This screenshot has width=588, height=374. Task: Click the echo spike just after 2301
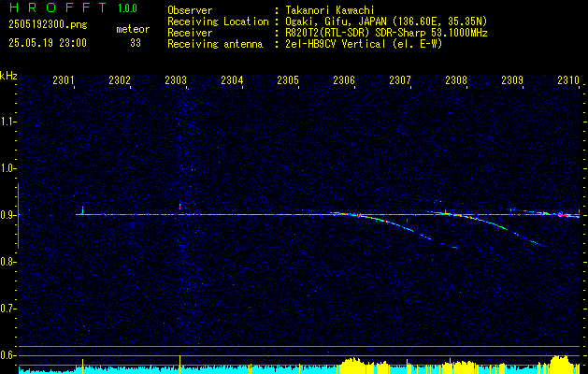(82, 210)
